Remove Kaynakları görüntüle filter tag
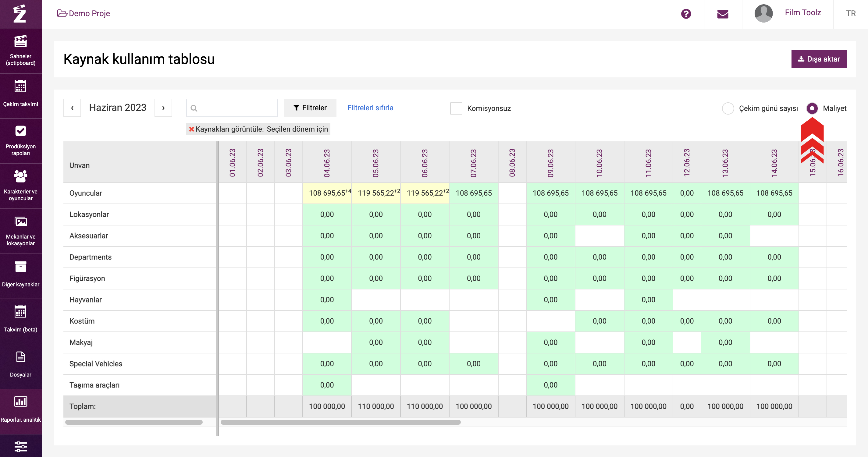Screen dimensions: 868x457 pos(191,129)
